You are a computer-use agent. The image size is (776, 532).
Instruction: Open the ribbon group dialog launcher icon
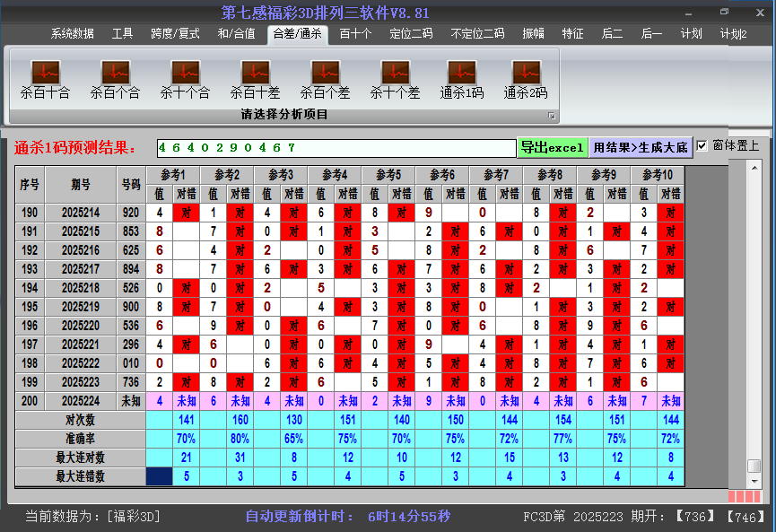click(x=552, y=116)
